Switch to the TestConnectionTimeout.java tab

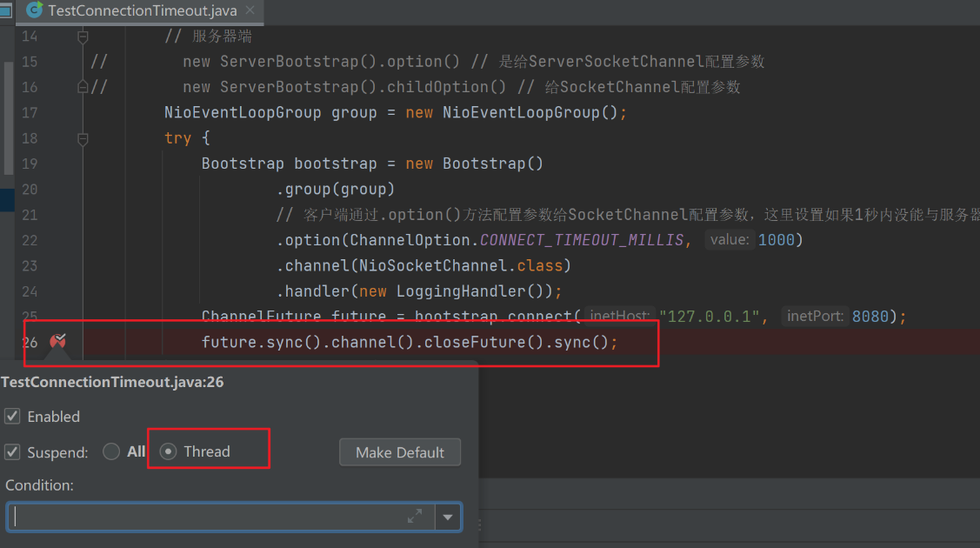coord(139,10)
